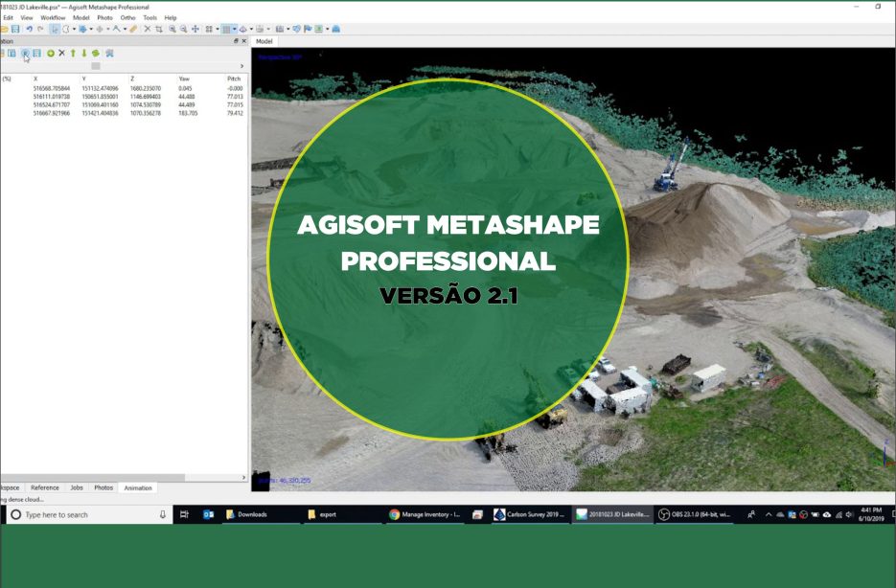Toggle the 3D model mesh display

tap(242, 29)
